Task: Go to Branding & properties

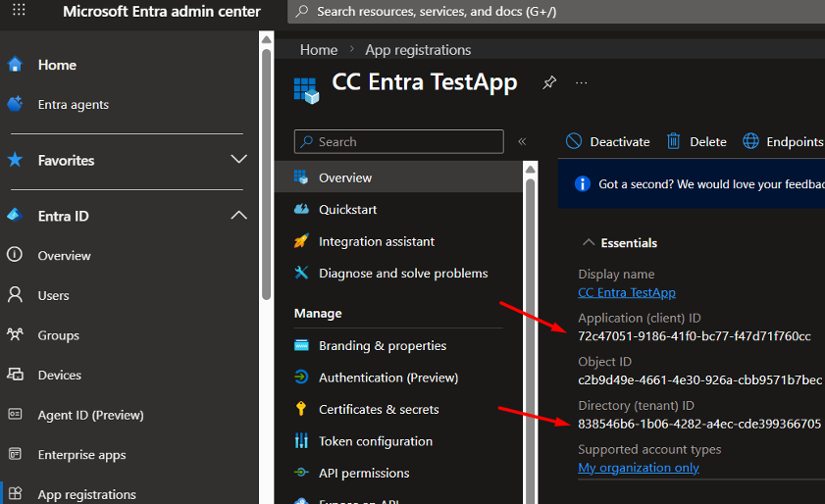Action: point(382,346)
